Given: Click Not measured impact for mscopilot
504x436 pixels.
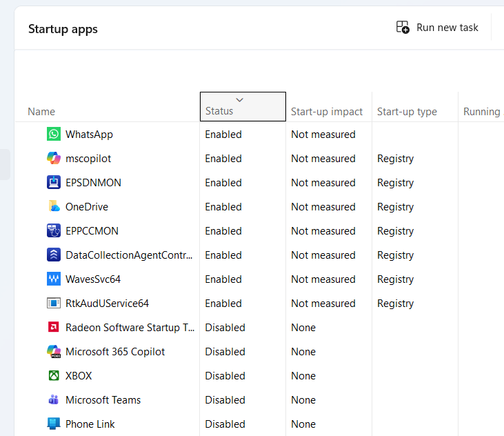Looking at the screenshot, I should point(323,159).
